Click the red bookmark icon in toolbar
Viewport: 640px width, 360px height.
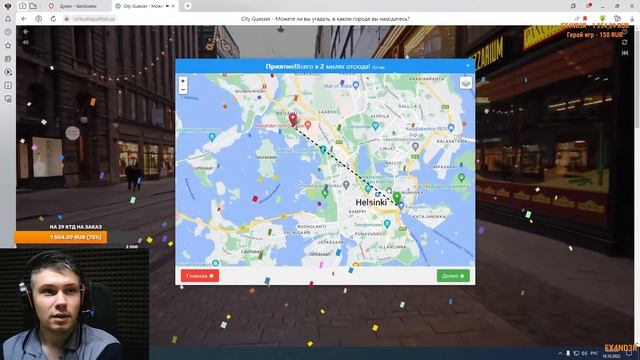(x=585, y=19)
